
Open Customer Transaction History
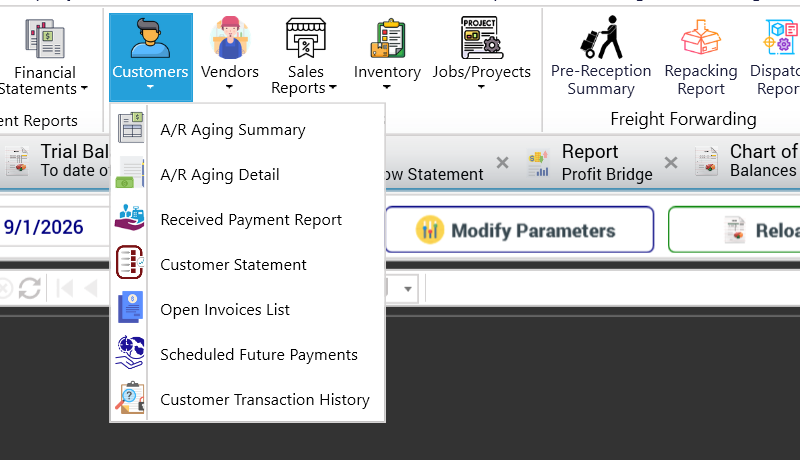tap(247, 399)
